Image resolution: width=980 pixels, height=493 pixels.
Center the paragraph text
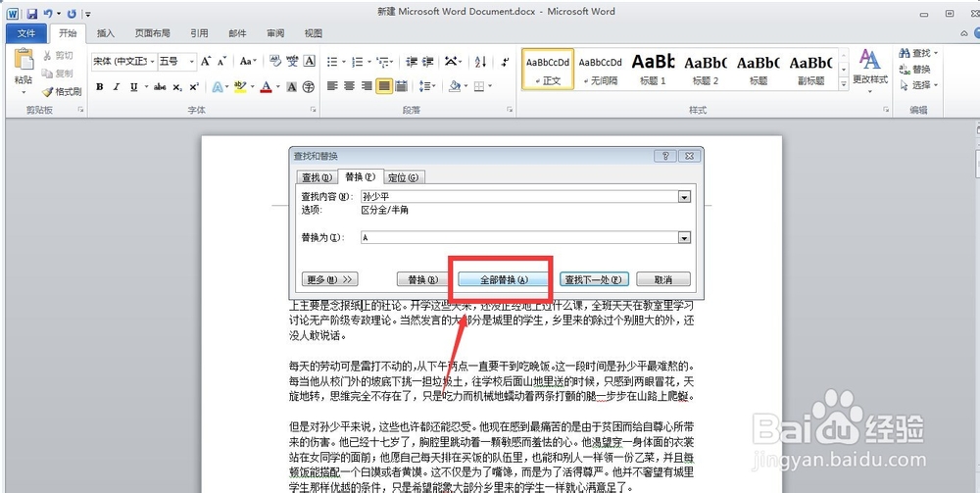[350, 86]
